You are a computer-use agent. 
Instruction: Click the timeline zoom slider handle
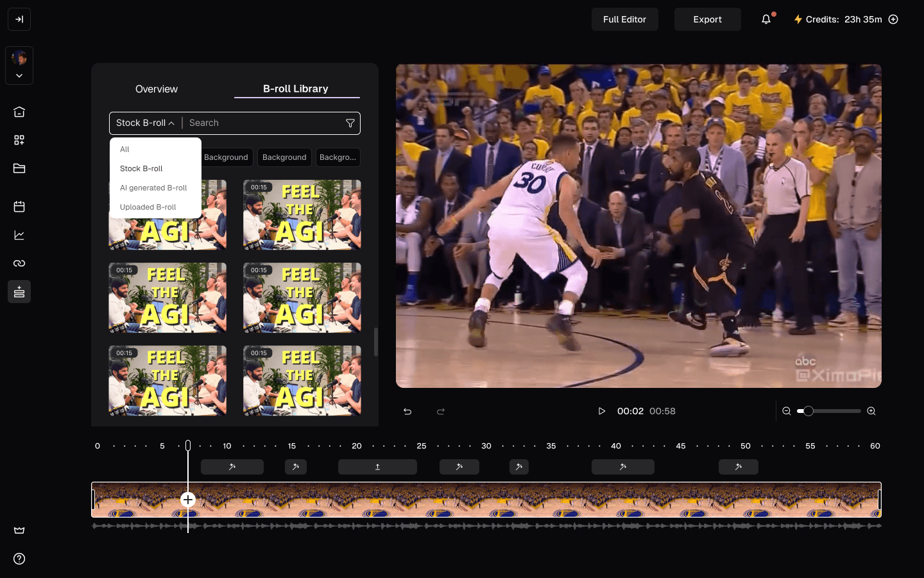pos(809,411)
